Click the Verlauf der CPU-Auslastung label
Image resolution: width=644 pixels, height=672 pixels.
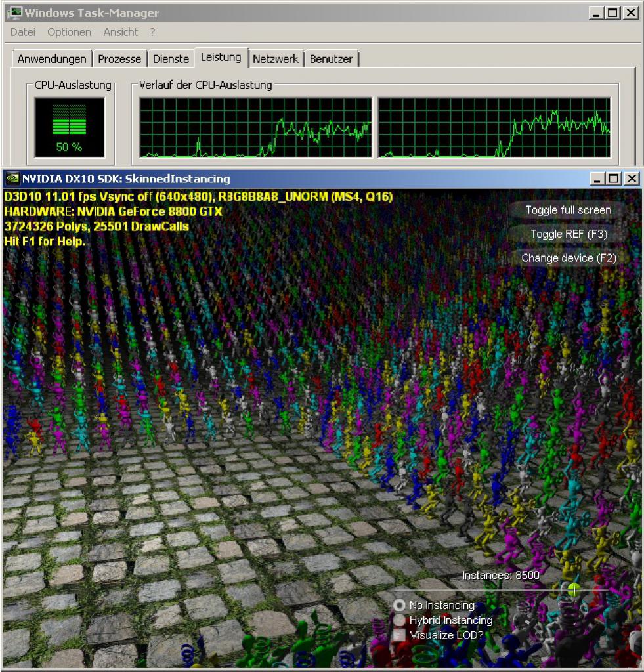205,85
